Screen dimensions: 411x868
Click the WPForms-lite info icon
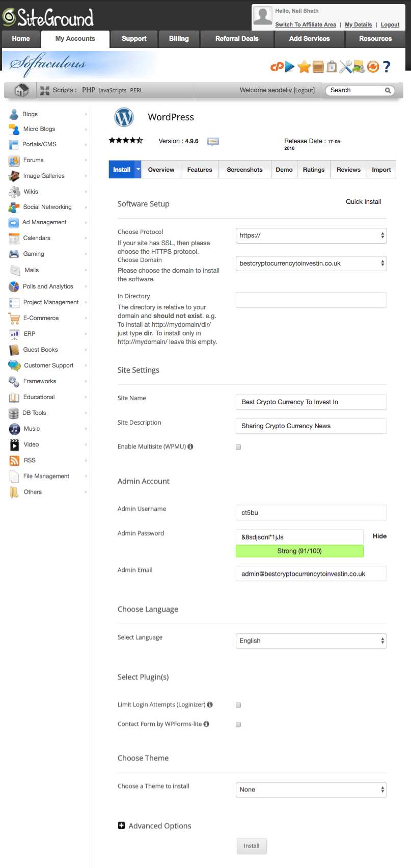click(206, 724)
